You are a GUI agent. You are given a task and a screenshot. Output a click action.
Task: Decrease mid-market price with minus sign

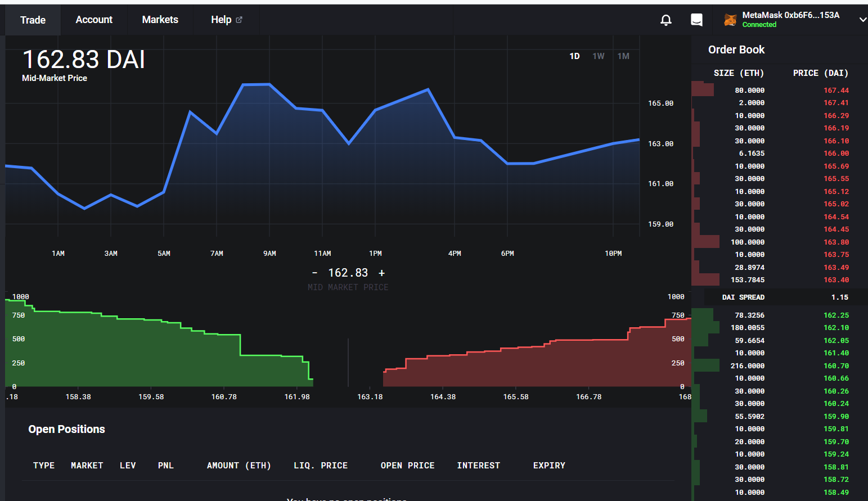coord(314,273)
